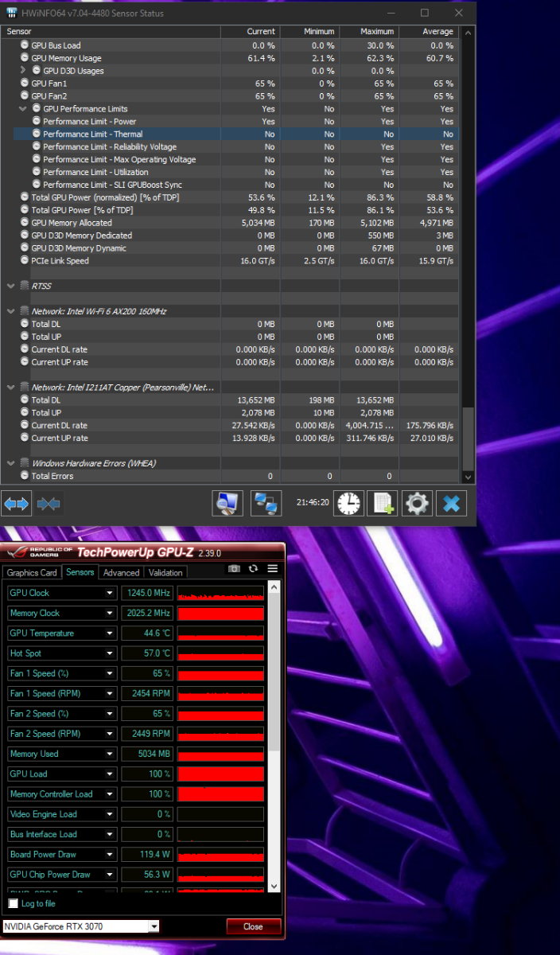Click the blue expand-columns arrows icon in HWiNFO
This screenshot has height=955, width=560.
16,503
